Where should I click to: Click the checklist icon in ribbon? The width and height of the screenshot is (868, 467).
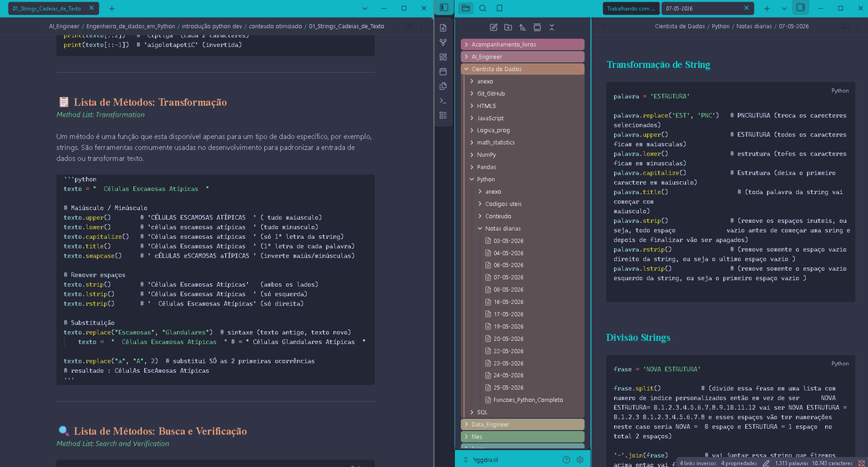pos(443,114)
